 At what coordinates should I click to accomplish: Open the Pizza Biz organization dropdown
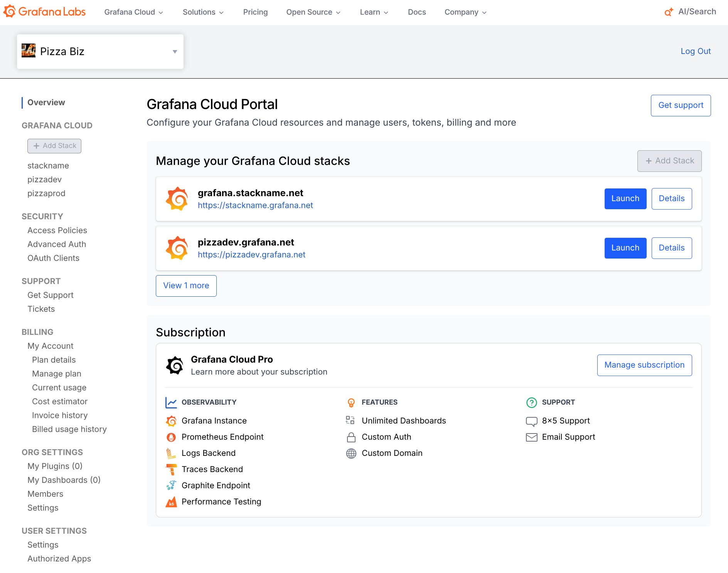[x=100, y=52]
